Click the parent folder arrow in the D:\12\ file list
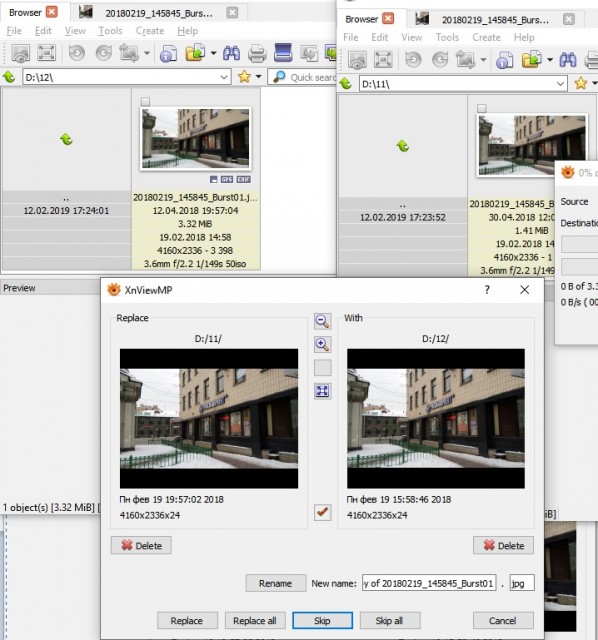Image resolution: width=598 pixels, height=640 pixels. [66, 140]
